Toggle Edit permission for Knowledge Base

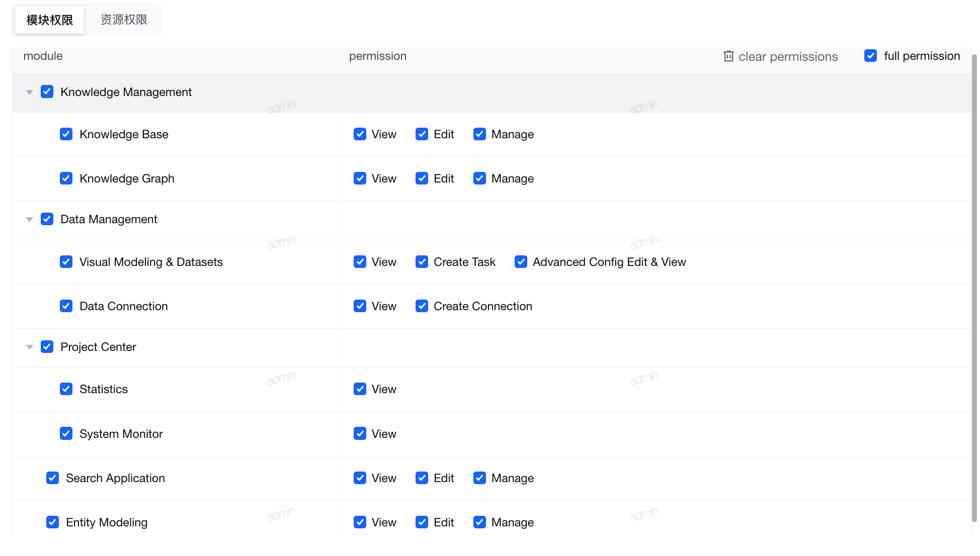click(422, 134)
